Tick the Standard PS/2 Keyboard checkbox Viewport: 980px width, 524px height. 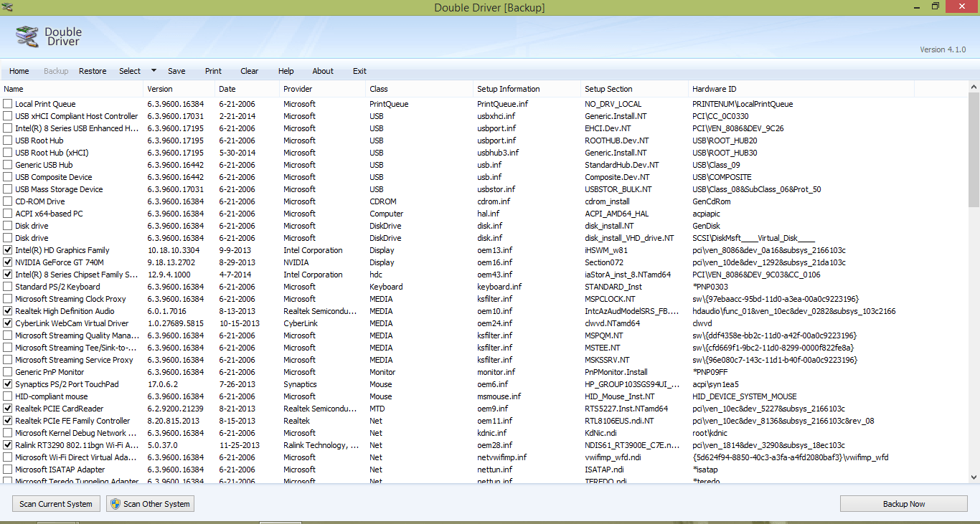click(8, 287)
